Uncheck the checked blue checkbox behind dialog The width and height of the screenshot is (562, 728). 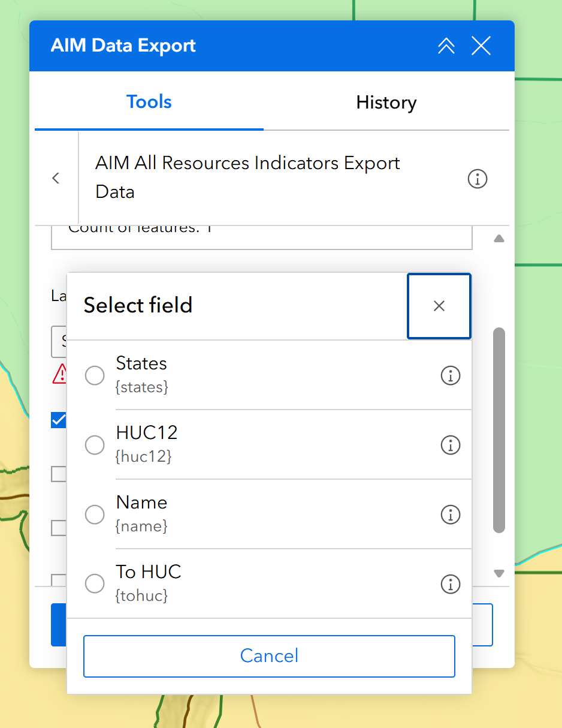59,420
